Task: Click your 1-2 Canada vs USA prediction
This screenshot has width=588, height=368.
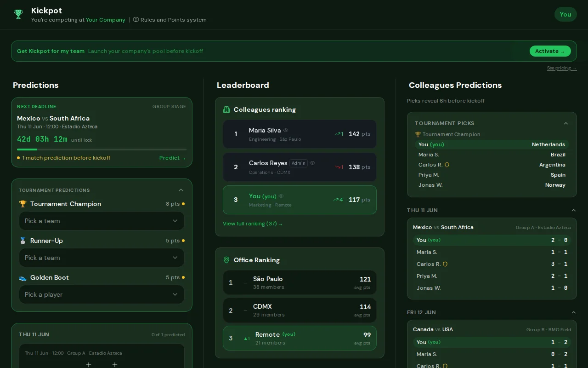Action: point(492,342)
